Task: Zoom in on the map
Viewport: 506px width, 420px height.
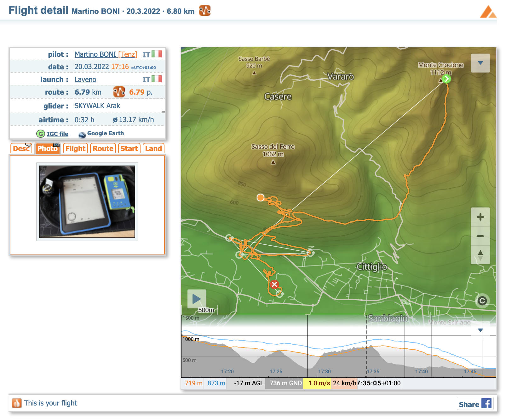Action: pos(480,217)
